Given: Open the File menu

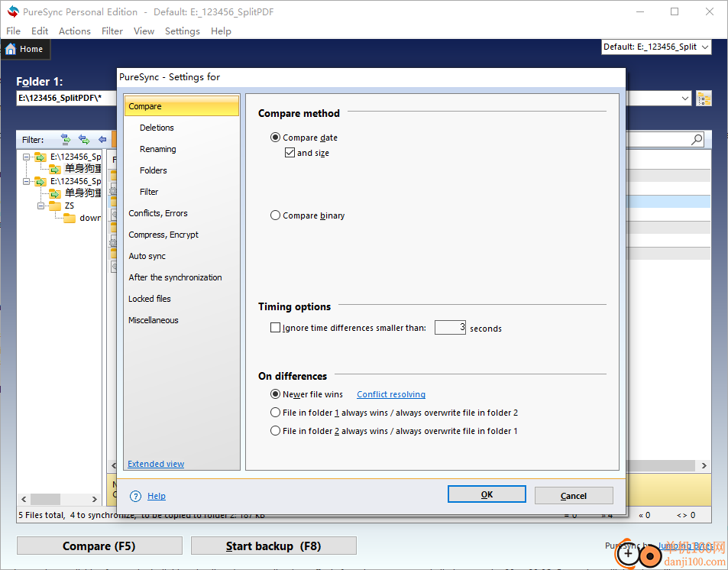Looking at the screenshot, I should (x=13, y=31).
